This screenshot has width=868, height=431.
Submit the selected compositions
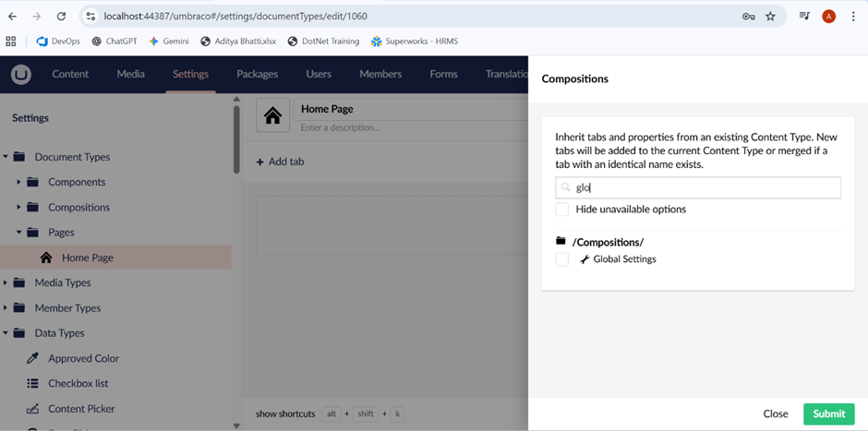[x=828, y=413]
